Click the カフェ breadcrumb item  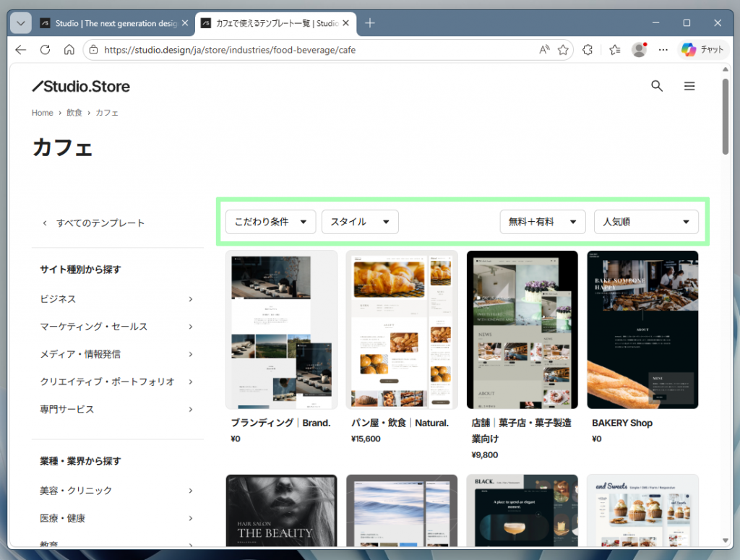[107, 113]
